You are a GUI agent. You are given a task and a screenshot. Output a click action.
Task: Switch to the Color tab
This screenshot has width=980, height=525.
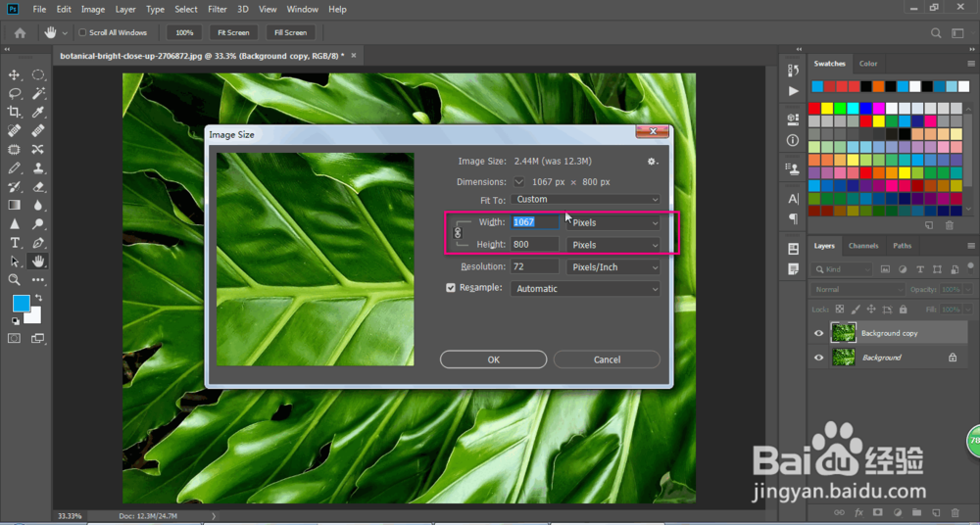868,63
